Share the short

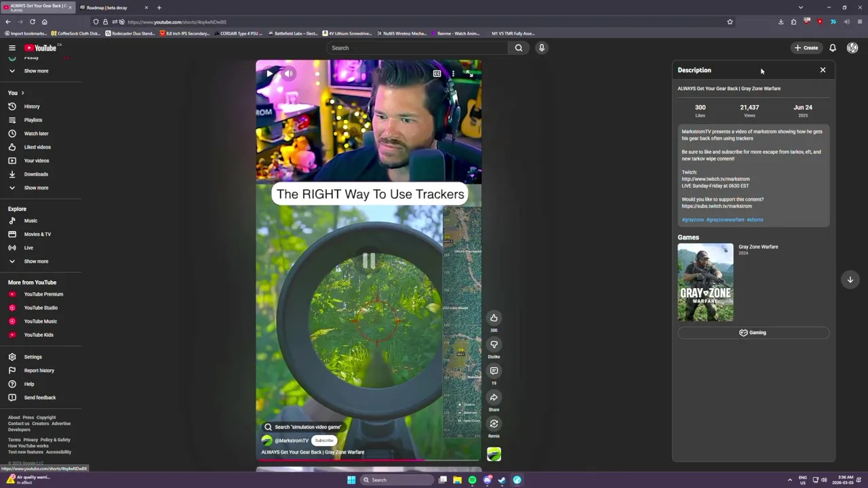494,397
